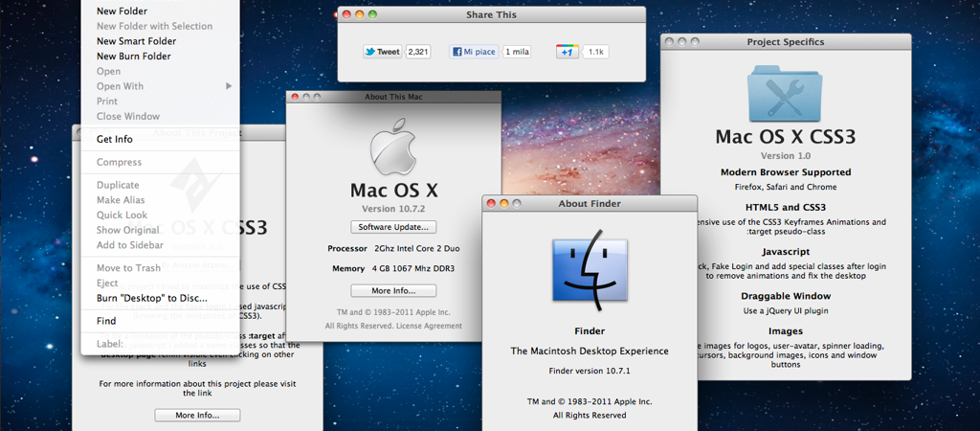Zoom the Share This window with green button
The width and height of the screenshot is (980, 431).
coord(374,14)
